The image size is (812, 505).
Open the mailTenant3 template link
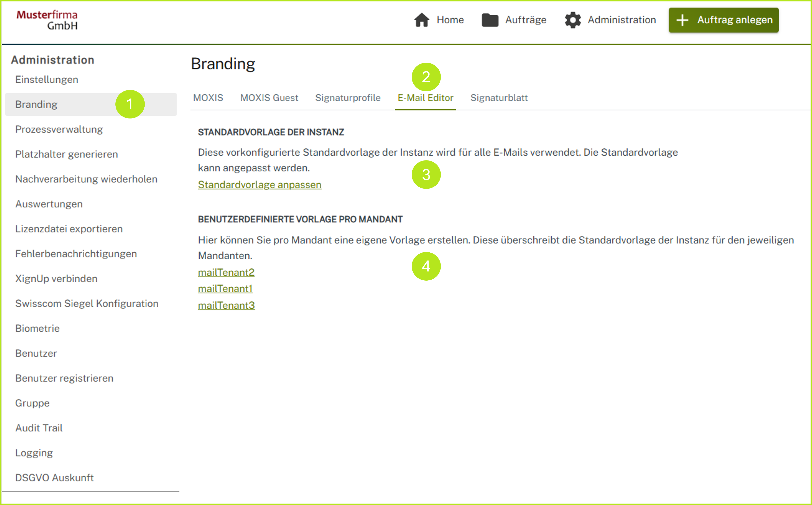[x=226, y=305]
